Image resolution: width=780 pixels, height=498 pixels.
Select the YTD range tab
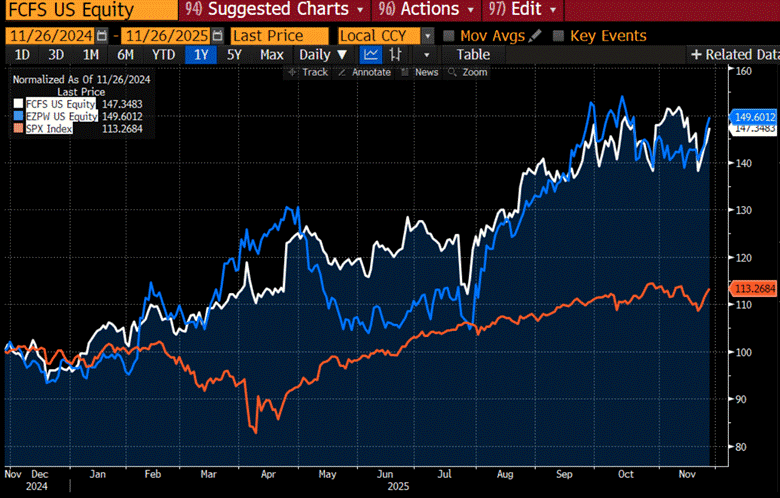[163, 55]
